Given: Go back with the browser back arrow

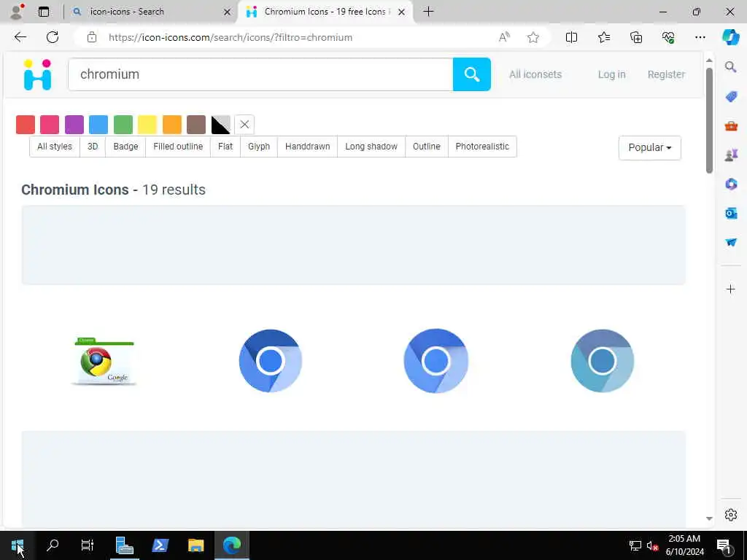Looking at the screenshot, I should [20, 37].
